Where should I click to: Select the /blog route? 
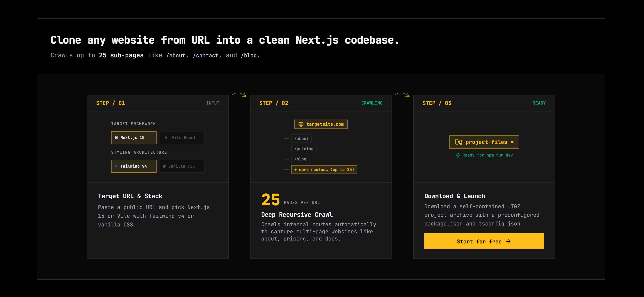click(x=300, y=159)
